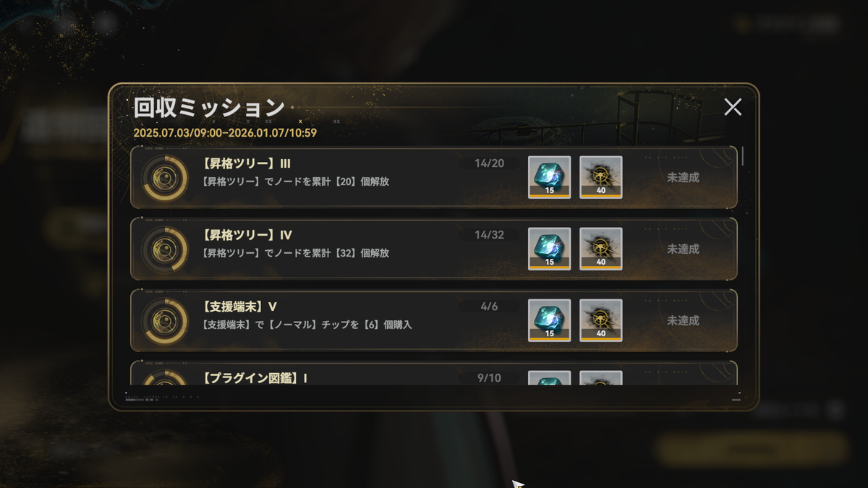Click the crystal reward icon for 【昇格ツリー】III
This screenshot has height=488, width=868.
pyautogui.click(x=550, y=177)
